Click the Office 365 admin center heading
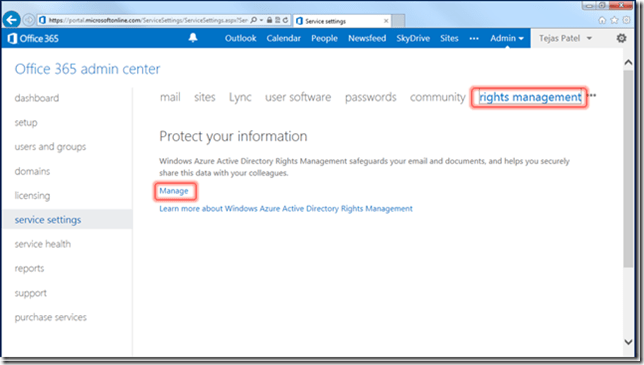 point(87,69)
